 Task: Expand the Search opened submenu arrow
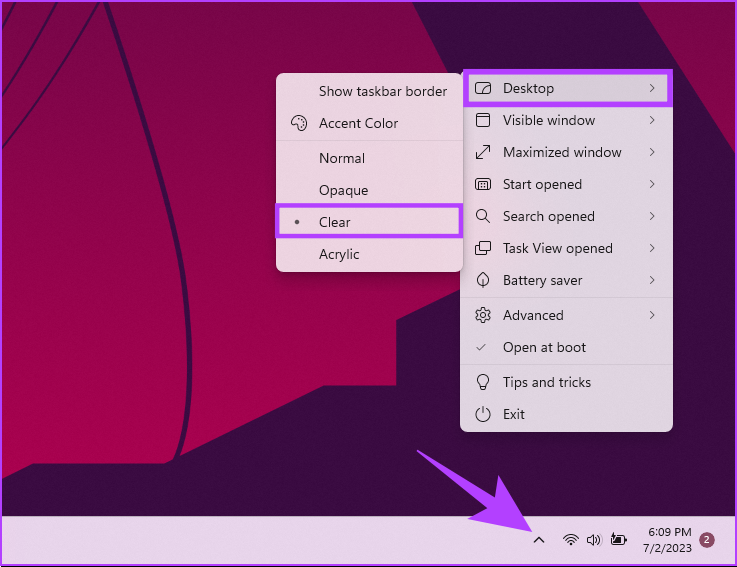tap(652, 216)
